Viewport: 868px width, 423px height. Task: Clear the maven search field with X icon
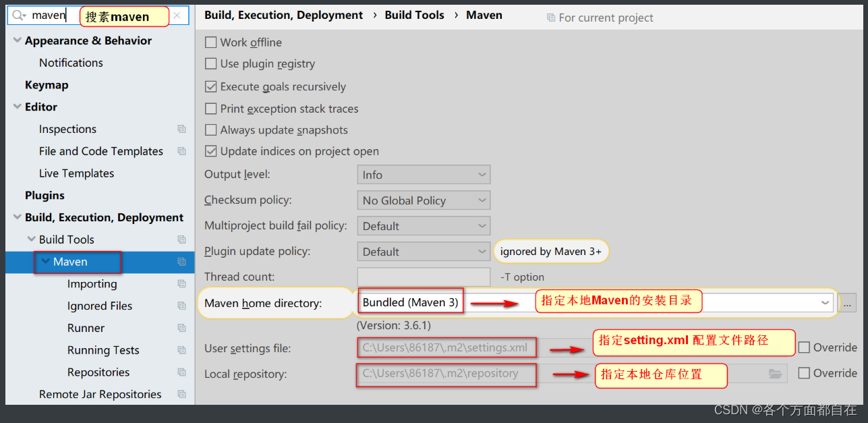coord(177,16)
